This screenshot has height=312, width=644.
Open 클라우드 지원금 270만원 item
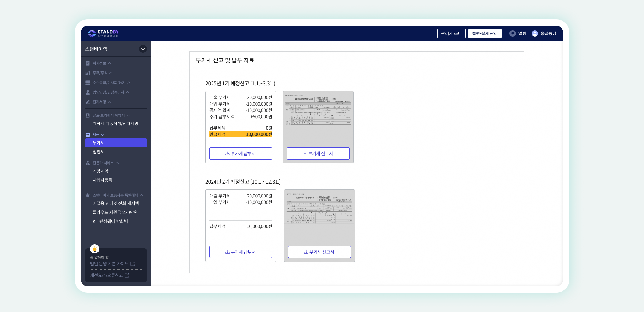coord(115,212)
